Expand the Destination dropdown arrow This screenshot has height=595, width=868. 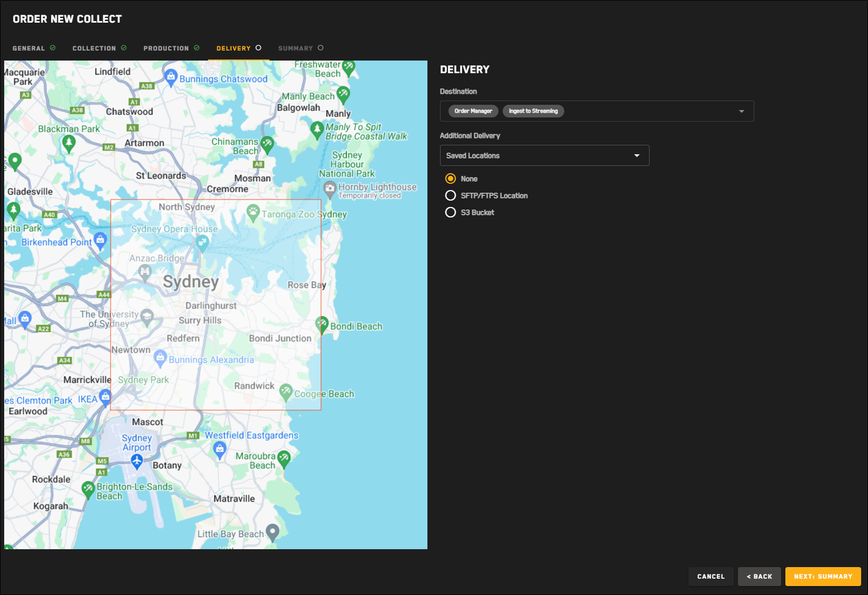tap(741, 111)
